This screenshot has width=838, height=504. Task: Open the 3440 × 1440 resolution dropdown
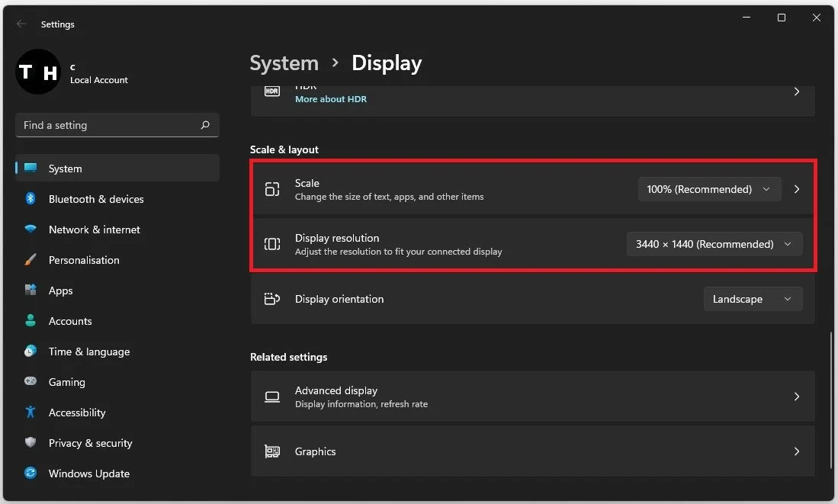coord(714,244)
